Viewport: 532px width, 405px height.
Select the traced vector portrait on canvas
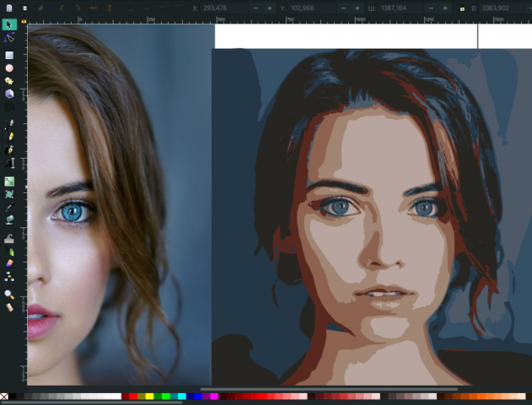click(x=372, y=218)
